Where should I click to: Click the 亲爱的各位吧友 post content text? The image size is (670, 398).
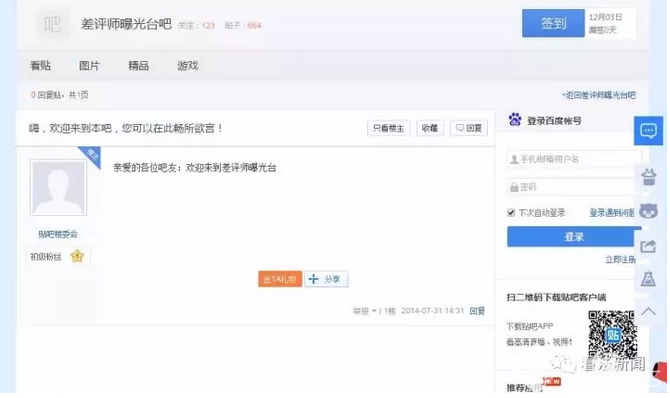pos(195,168)
